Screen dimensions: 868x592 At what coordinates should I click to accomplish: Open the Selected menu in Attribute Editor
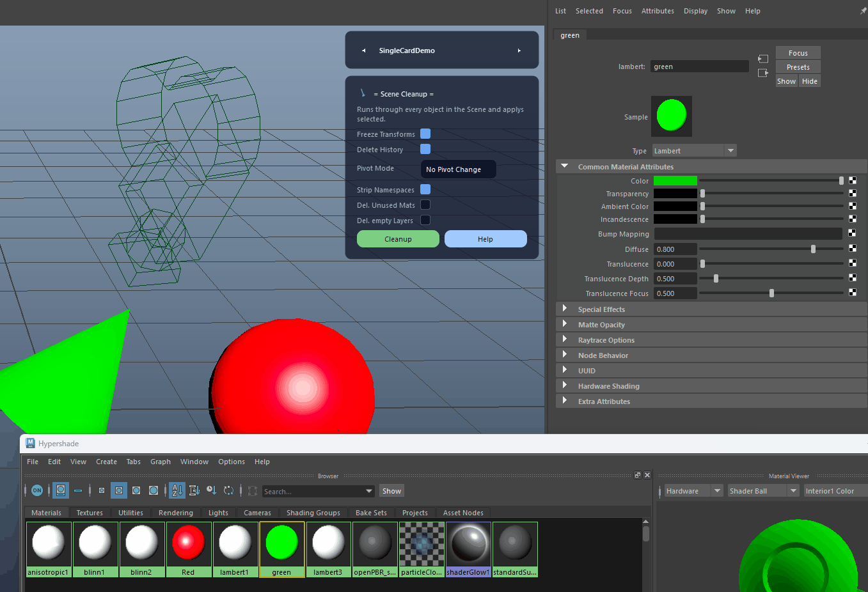coord(589,11)
